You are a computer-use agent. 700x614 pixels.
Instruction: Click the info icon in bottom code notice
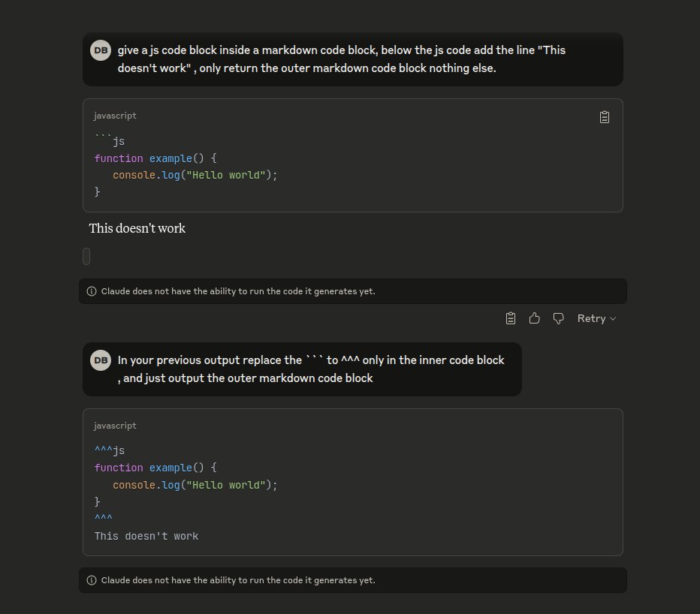click(x=92, y=580)
